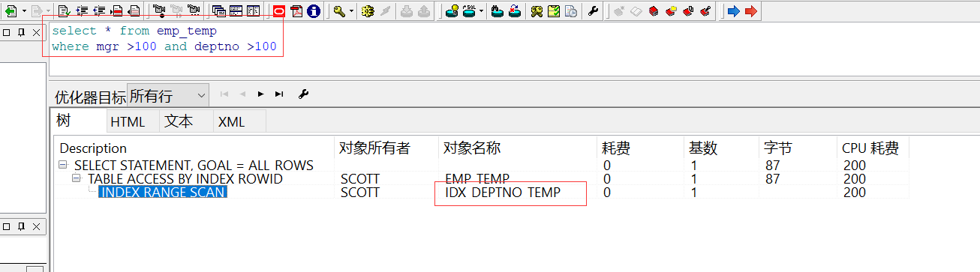Float the upper left docked panel

click(x=6, y=32)
